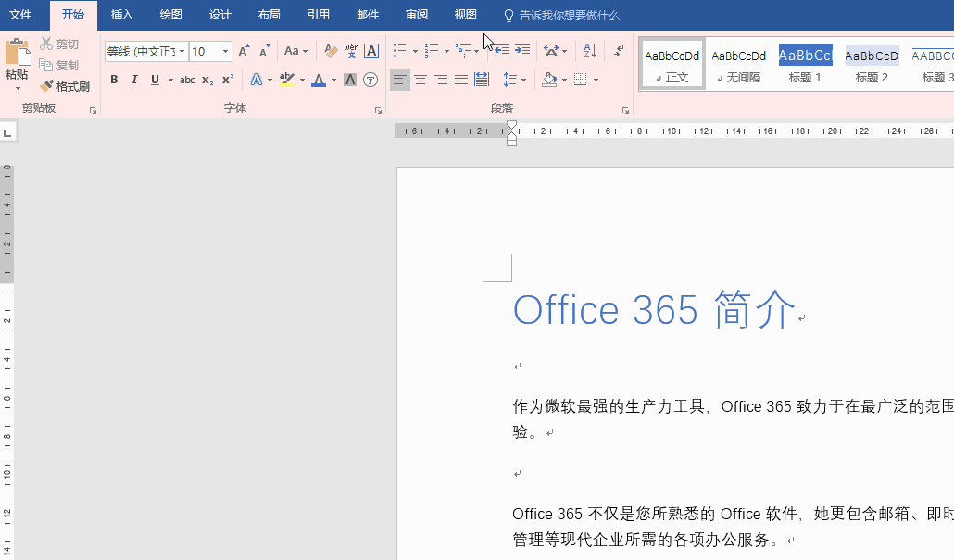Click the Asian layout icon

tap(551, 51)
